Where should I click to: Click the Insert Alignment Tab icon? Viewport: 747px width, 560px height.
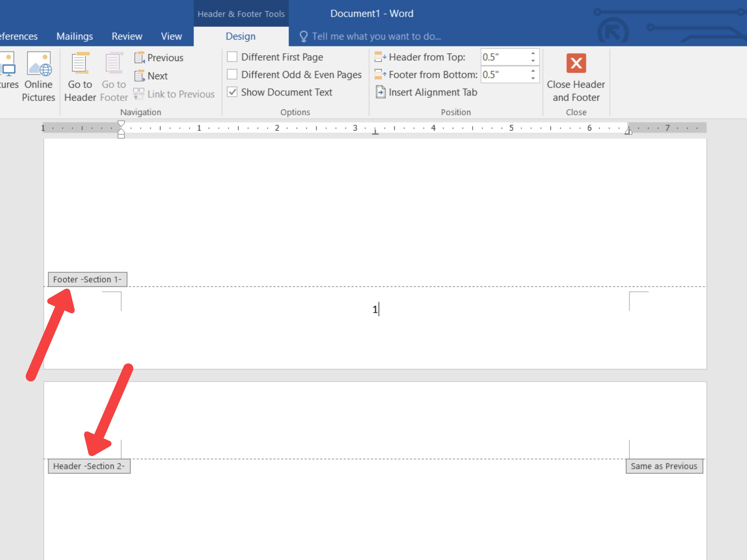pos(380,92)
